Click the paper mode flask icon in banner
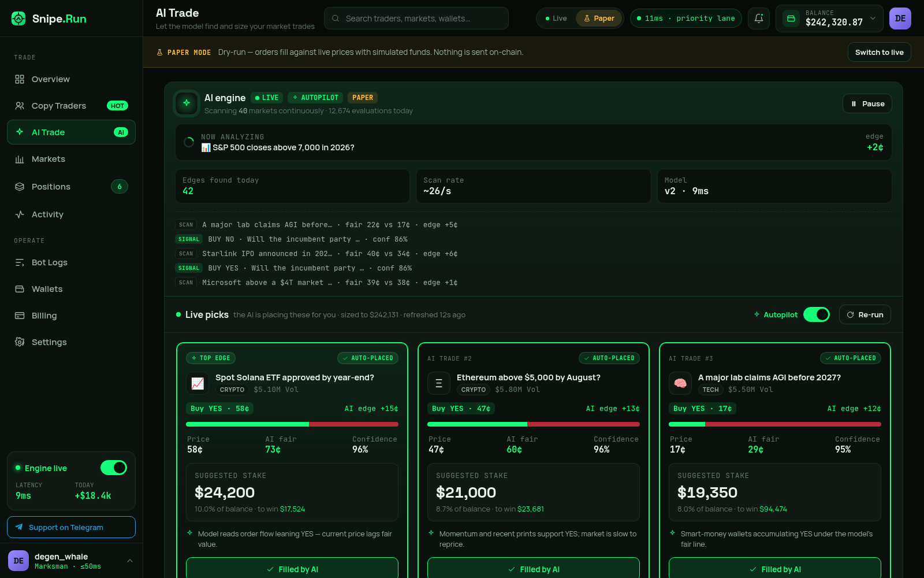The image size is (924, 578). (x=160, y=52)
